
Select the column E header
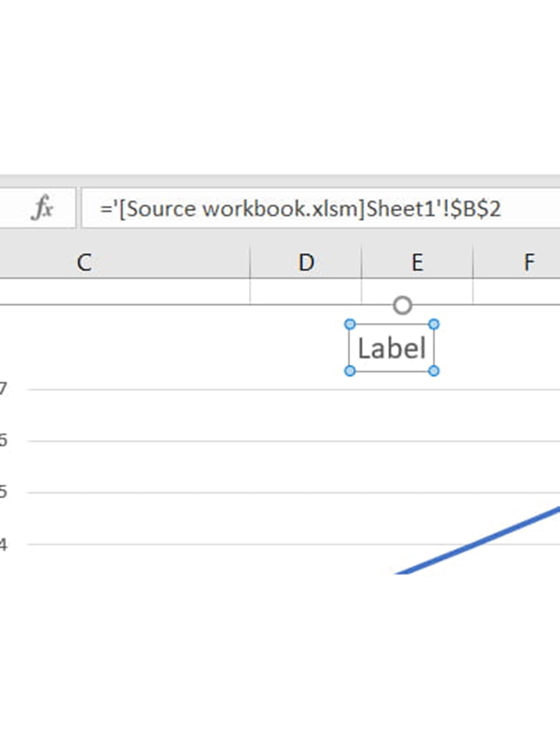tap(417, 262)
